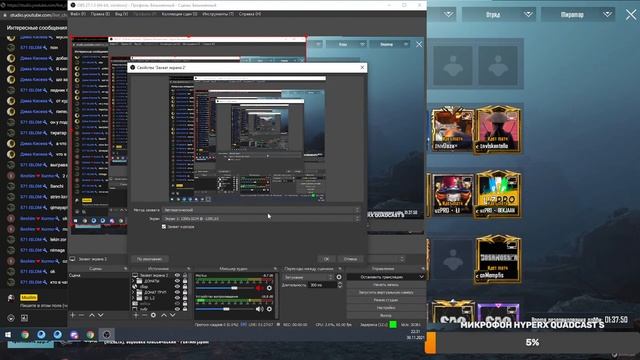This screenshot has width=640, height=360.
Task: Remove scene with minus icon
Action: click(x=81, y=315)
